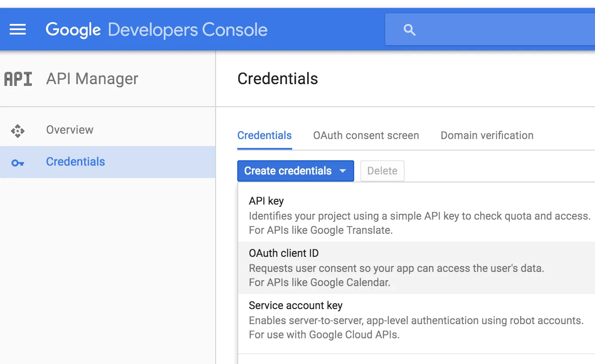Click the API Manager heading text
Image resolution: width=595 pixels, height=364 pixels.
92,79
